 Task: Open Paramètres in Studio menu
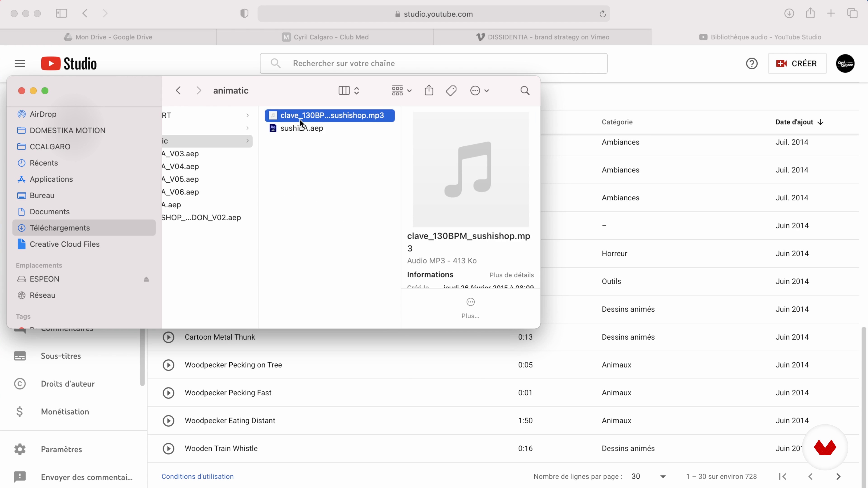click(73, 449)
